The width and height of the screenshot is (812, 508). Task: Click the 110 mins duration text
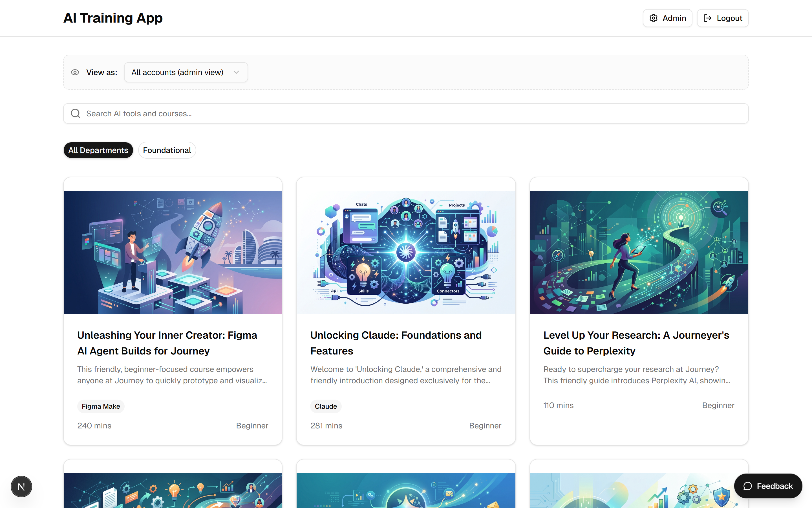559,406
